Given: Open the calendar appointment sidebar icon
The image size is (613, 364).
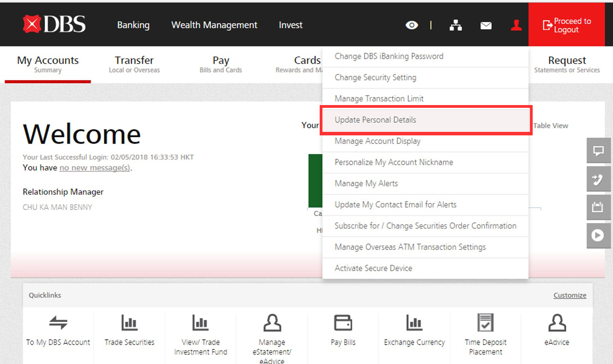Looking at the screenshot, I should [x=598, y=207].
